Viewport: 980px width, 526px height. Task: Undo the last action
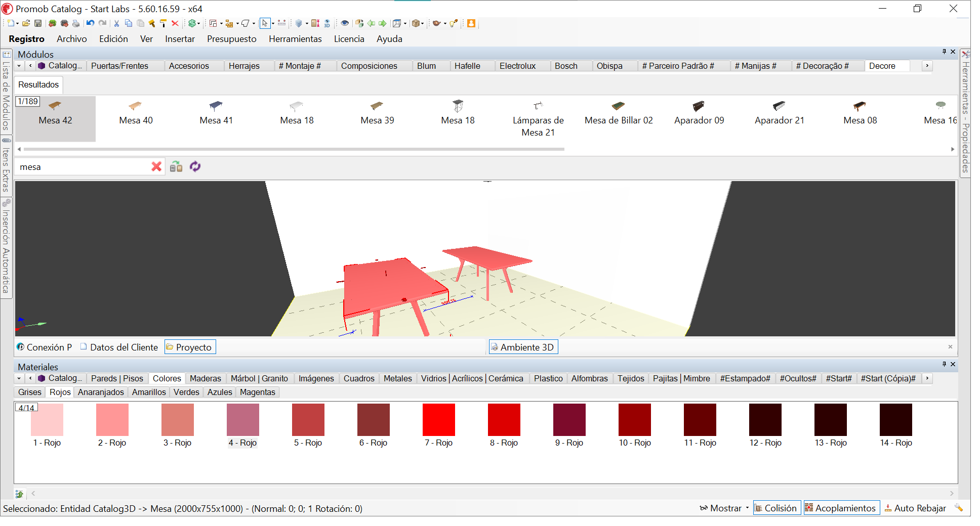pyautogui.click(x=90, y=23)
